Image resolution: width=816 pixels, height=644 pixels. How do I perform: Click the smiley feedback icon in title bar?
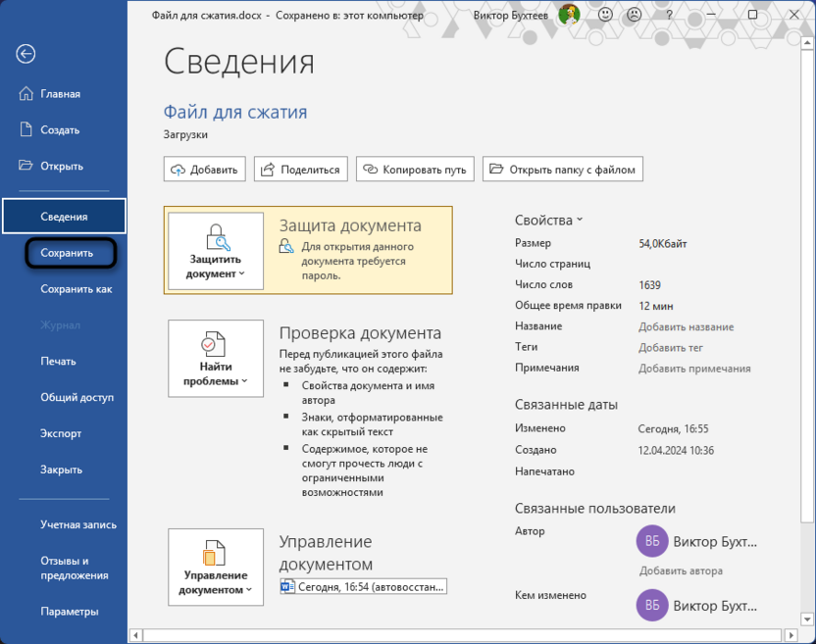[605, 15]
